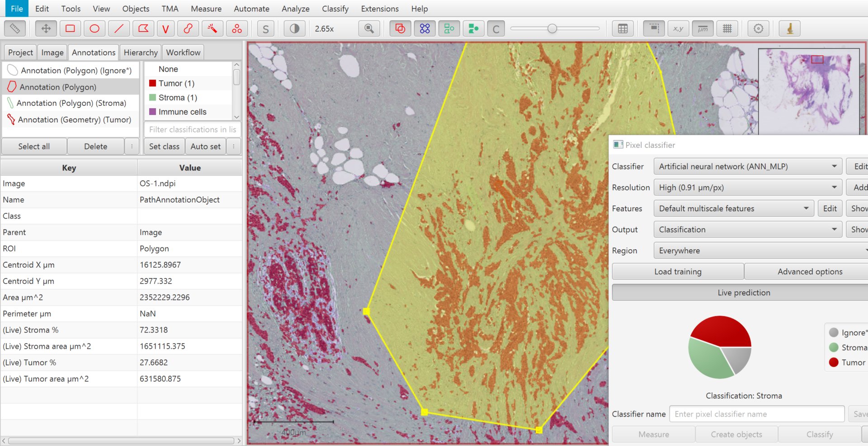Screen dimensions: 868x446
Task: Open the Features dropdown
Action: tap(734, 209)
